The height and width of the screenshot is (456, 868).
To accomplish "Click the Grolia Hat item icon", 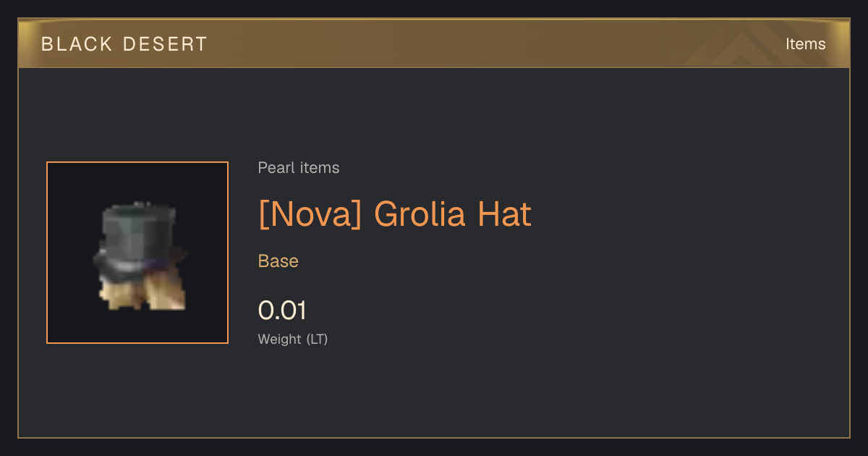I will tap(137, 256).
